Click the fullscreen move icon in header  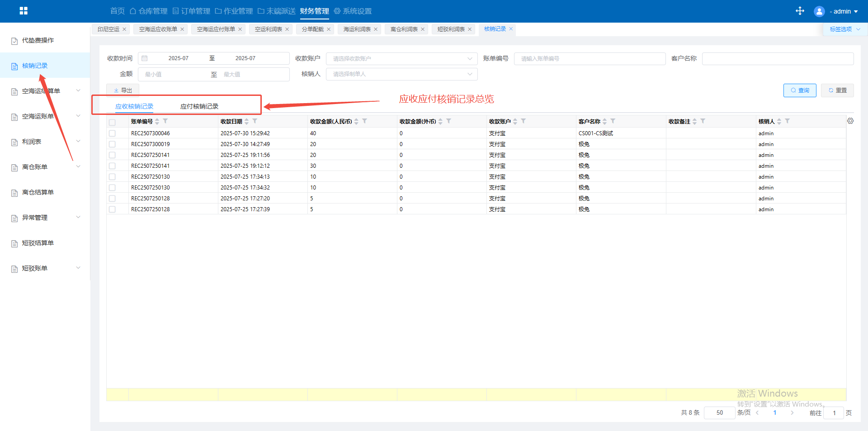[800, 11]
